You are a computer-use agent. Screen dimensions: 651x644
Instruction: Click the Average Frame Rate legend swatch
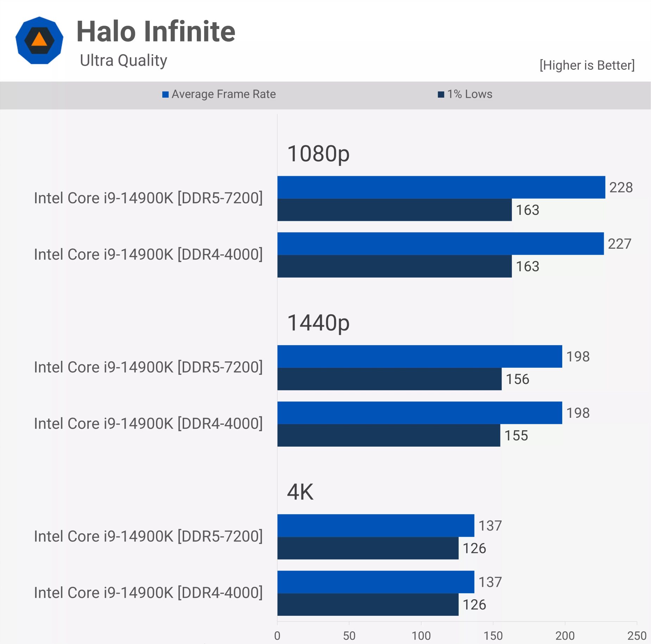(165, 94)
